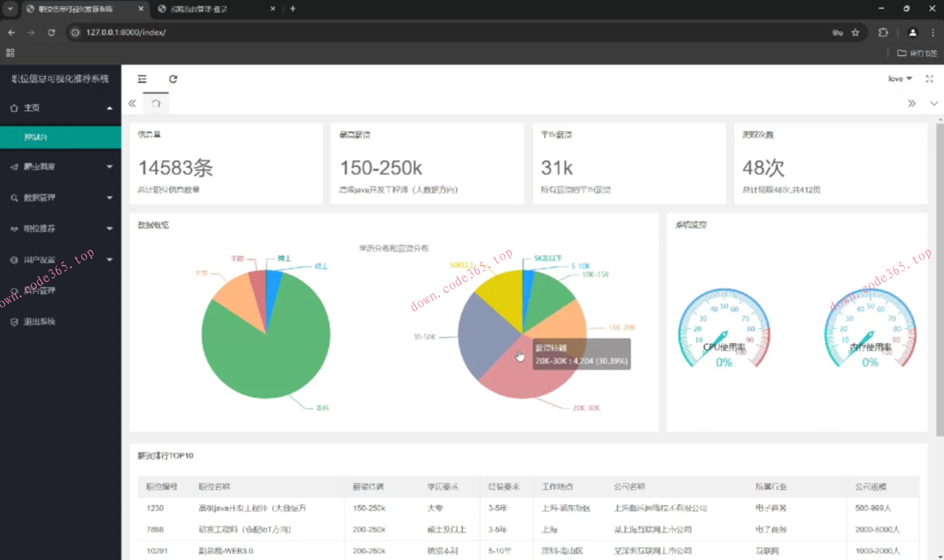Open the 'love' user dropdown
Viewport: 944px width, 560px height.
pos(899,79)
